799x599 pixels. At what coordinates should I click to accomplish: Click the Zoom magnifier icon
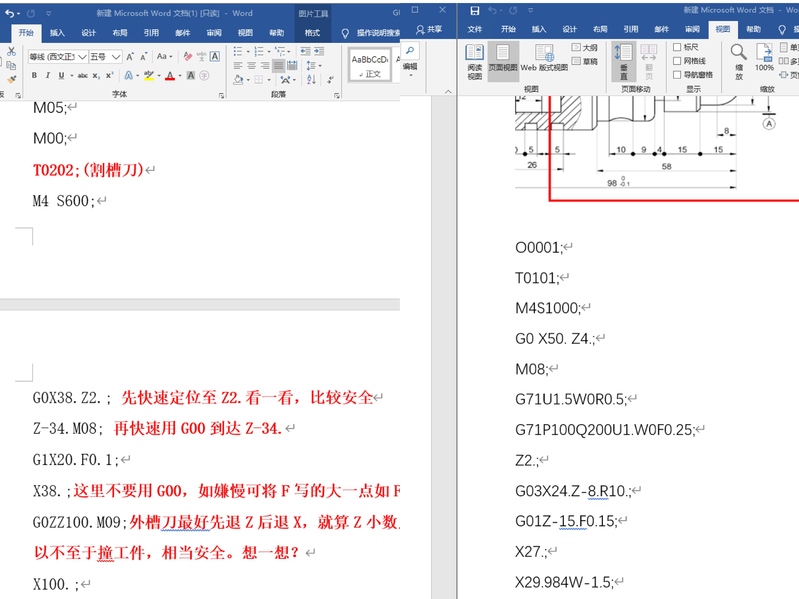click(x=738, y=56)
